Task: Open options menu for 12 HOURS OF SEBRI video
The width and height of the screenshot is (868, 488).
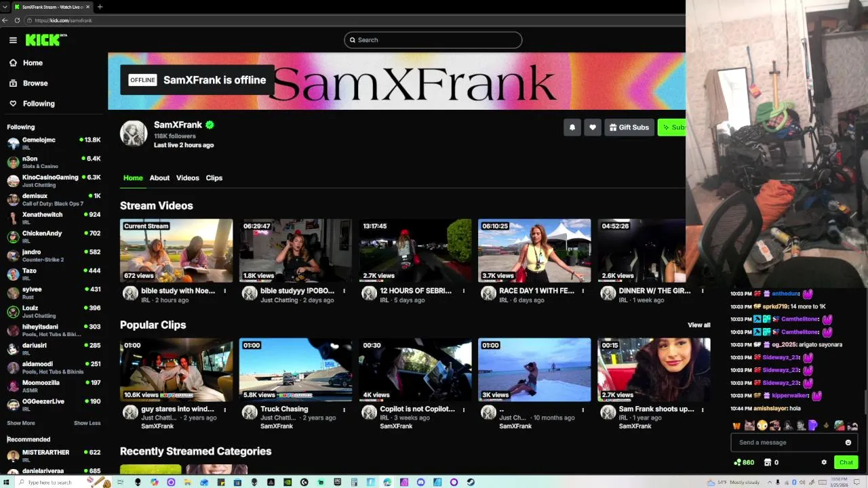Action: [x=464, y=291]
